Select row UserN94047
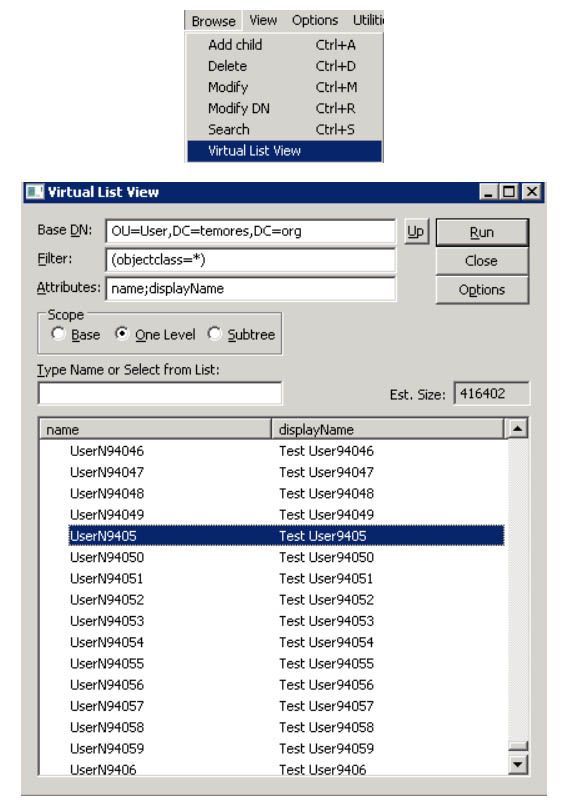564x805 pixels. [286, 472]
